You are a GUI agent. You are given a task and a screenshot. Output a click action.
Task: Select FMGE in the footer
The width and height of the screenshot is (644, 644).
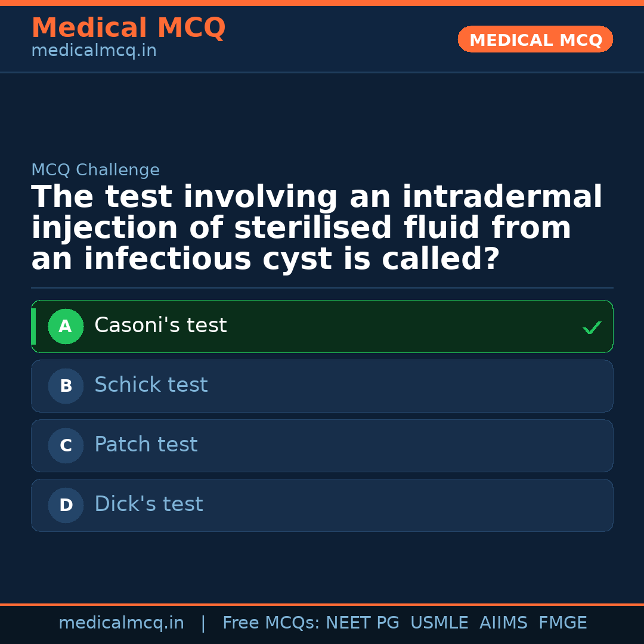pyautogui.click(x=562, y=623)
